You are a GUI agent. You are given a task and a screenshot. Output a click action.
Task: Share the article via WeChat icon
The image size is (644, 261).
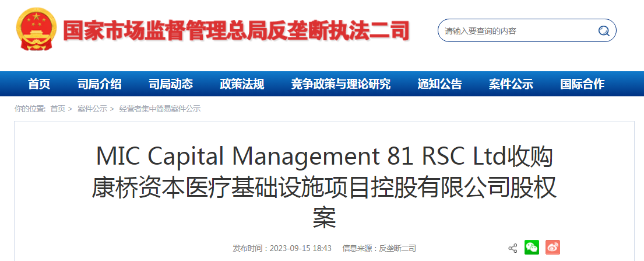(x=532, y=248)
